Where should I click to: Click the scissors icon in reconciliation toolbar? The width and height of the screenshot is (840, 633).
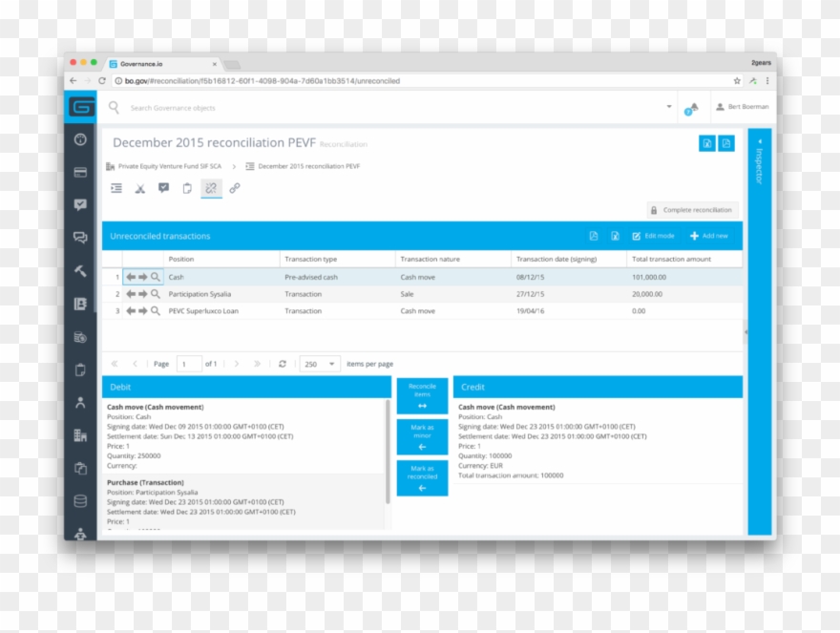140,188
